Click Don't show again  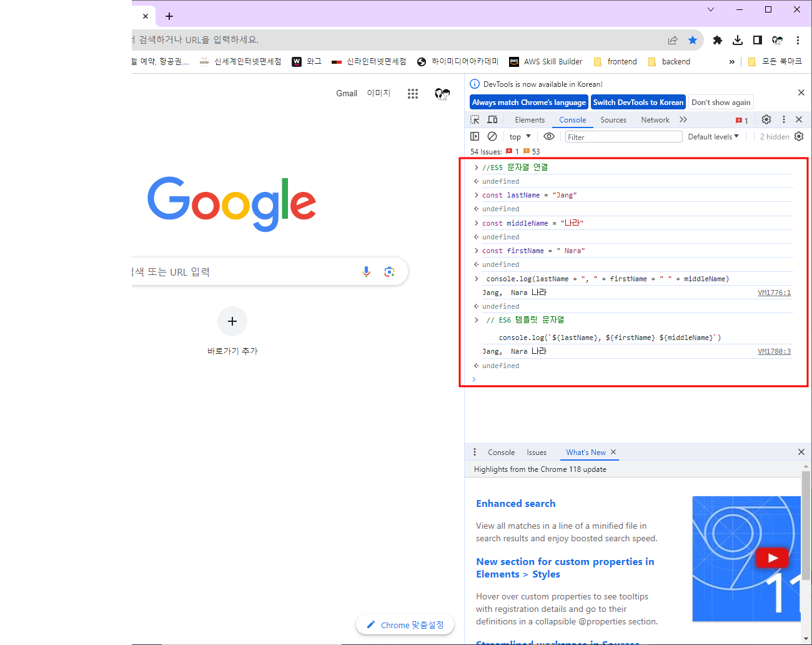coord(721,102)
